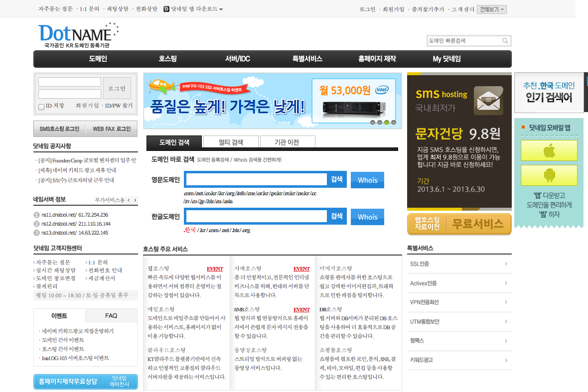
Task: Click the WEB FAX 로그인 button
Action: click(112, 129)
